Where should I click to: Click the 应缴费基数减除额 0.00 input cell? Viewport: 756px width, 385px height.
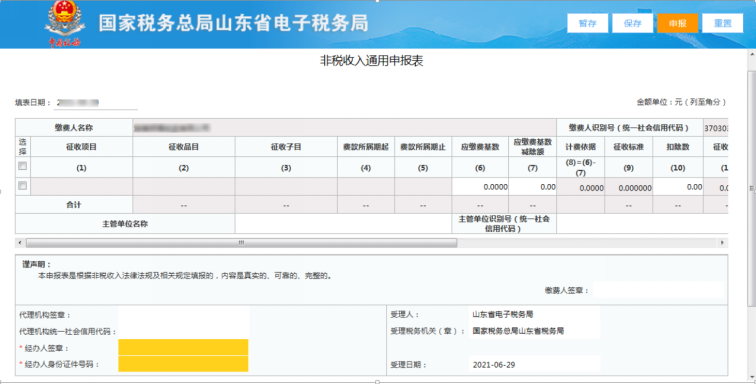point(532,187)
